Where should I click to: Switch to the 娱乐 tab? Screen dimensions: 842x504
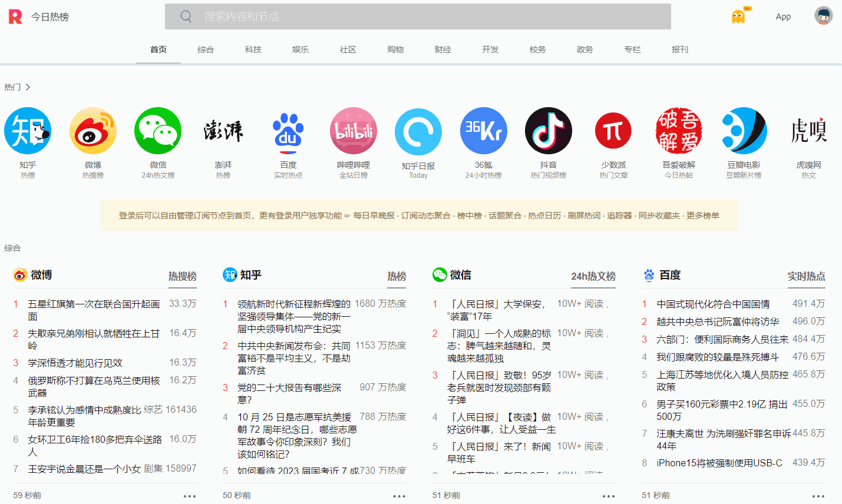click(301, 49)
